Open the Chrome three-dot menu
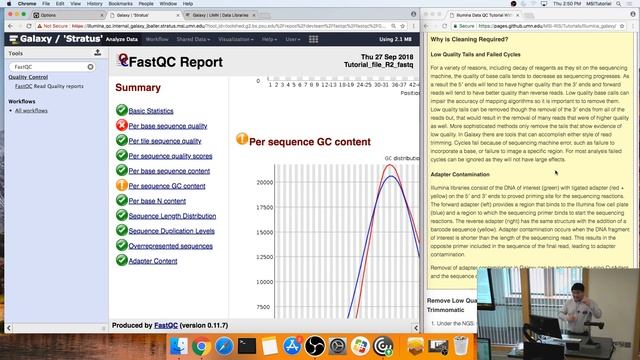Screen dimensions: 640x360 (413, 26)
